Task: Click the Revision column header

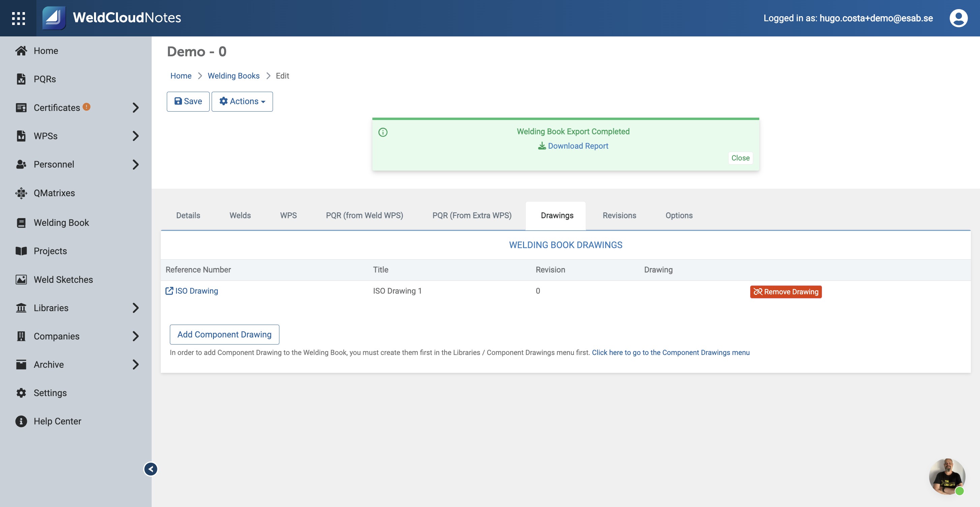Action: (x=550, y=269)
